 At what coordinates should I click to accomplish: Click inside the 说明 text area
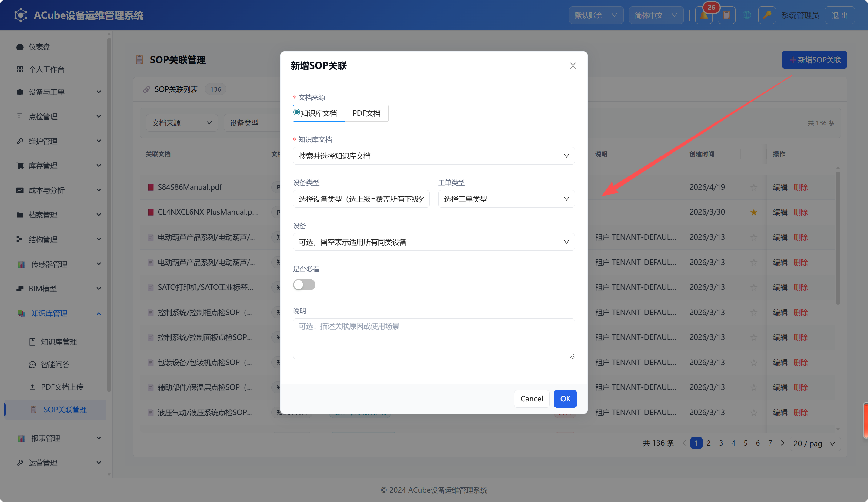pos(434,339)
